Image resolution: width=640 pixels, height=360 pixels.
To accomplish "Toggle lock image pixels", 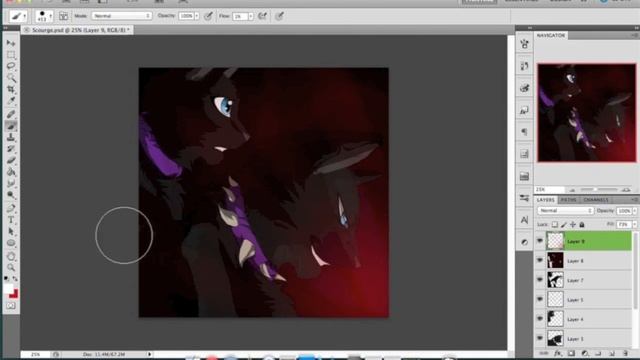I will [564, 224].
